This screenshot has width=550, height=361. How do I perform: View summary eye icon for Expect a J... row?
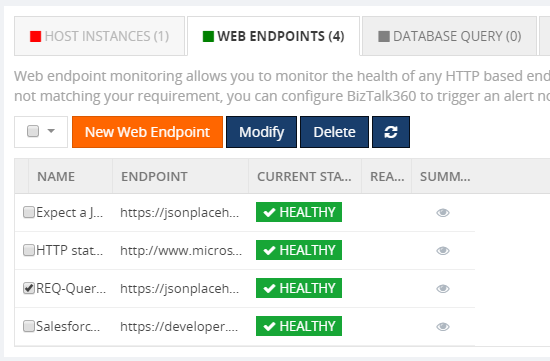pyautogui.click(x=443, y=213)
